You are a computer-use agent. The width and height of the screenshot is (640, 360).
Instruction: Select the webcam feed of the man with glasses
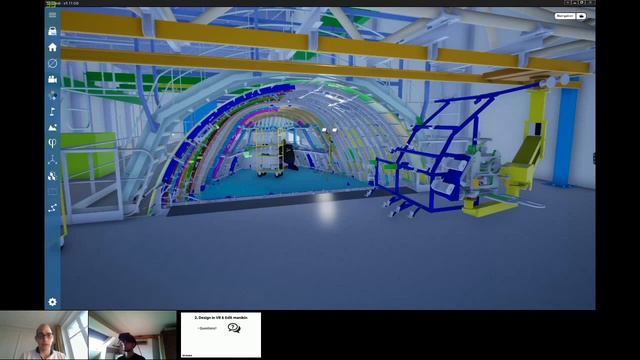point(44,335)
